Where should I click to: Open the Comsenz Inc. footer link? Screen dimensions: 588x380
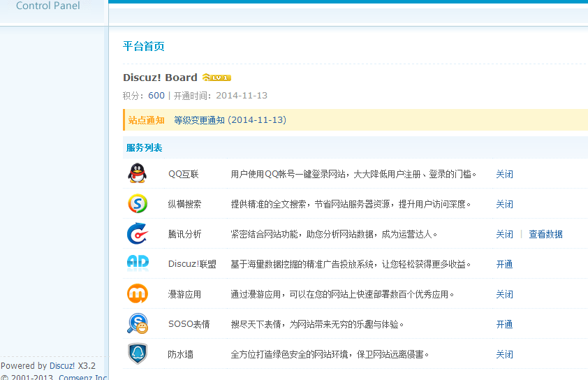pos(83,377)
